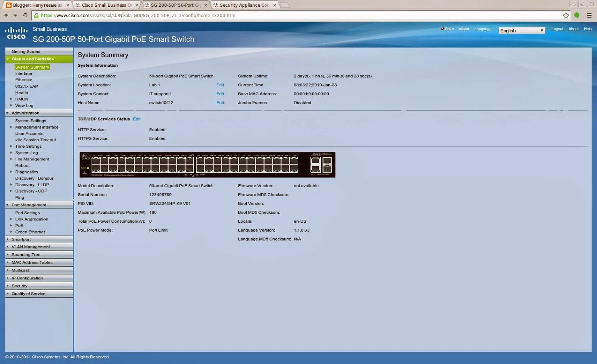
Task: Open Health in sidebar
Action: click(21, 93)
